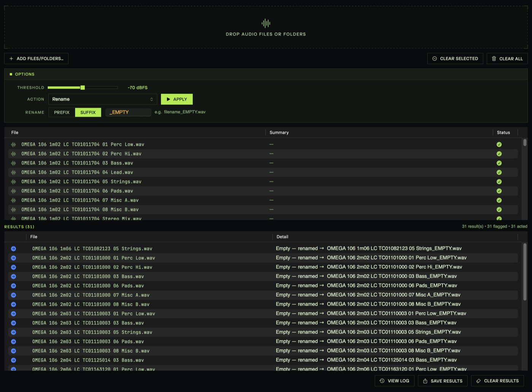Select row 1m02 05 Strings.wav in file list
Viewport: 532px width, 392px height.
pos(263,182)
